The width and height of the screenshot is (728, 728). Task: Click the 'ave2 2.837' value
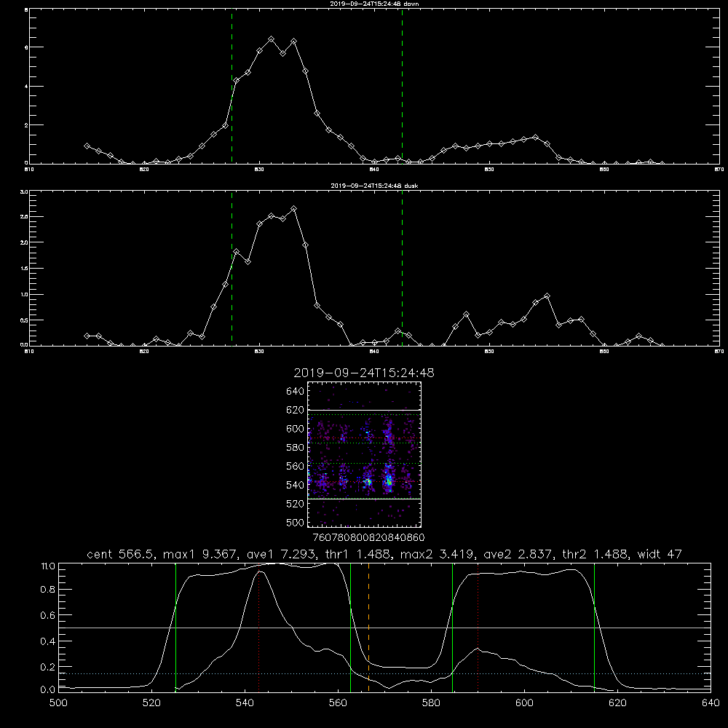(517, 554)
